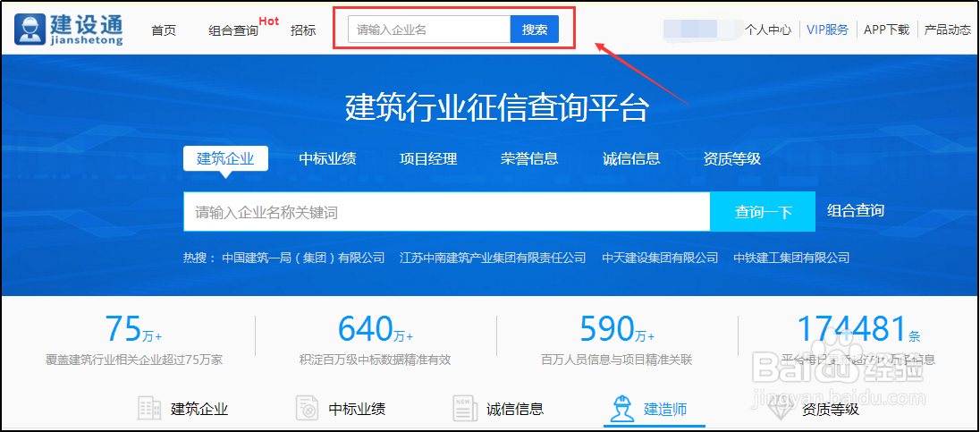Screen dimensions: 980x432
Task: Open VIP服务 link
Action: 827,30
